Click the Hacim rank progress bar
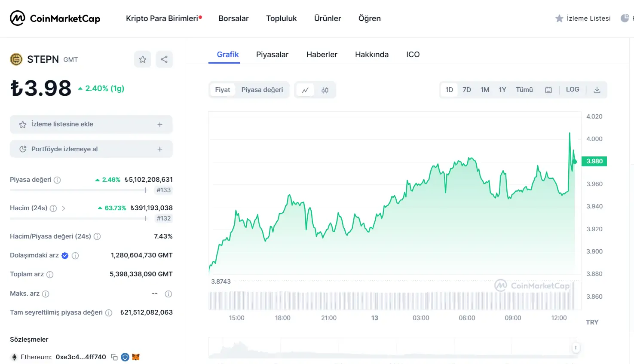634x364 pixels. pyautogui.click(x=78, y=218)
